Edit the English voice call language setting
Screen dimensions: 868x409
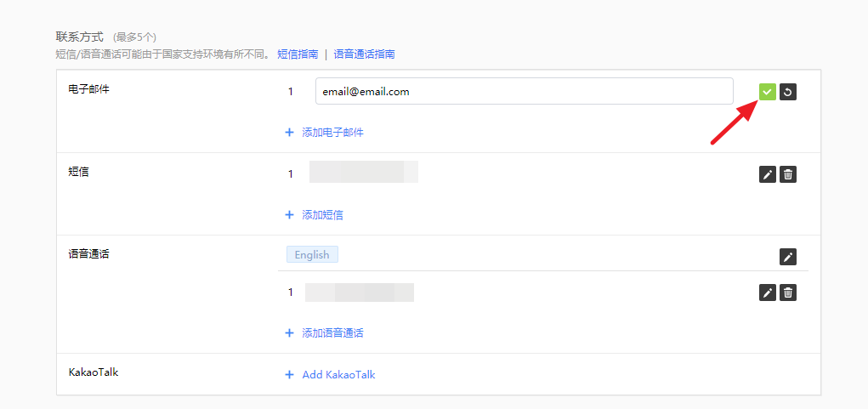click(788, 257)
